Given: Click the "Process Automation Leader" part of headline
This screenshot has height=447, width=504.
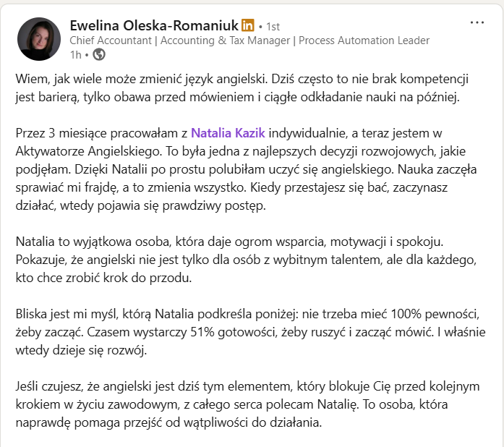Looking at the screenshot, I should click(x=364, y=41).
